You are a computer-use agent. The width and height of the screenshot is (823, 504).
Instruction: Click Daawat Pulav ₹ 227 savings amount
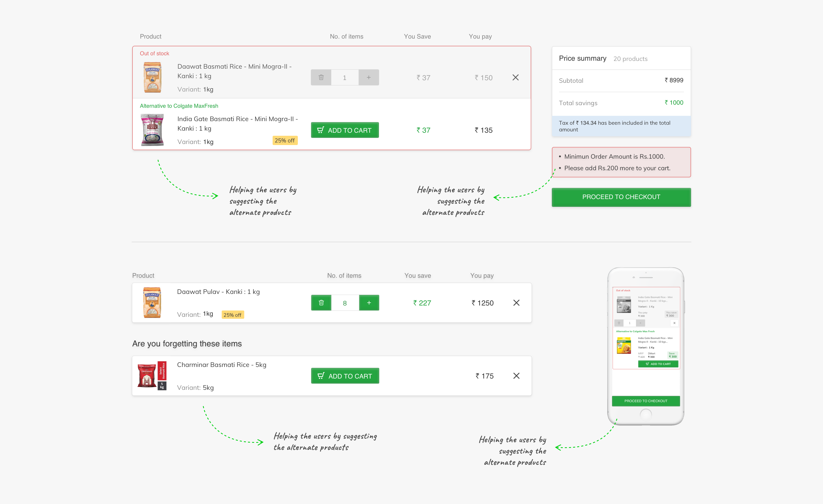422,303
